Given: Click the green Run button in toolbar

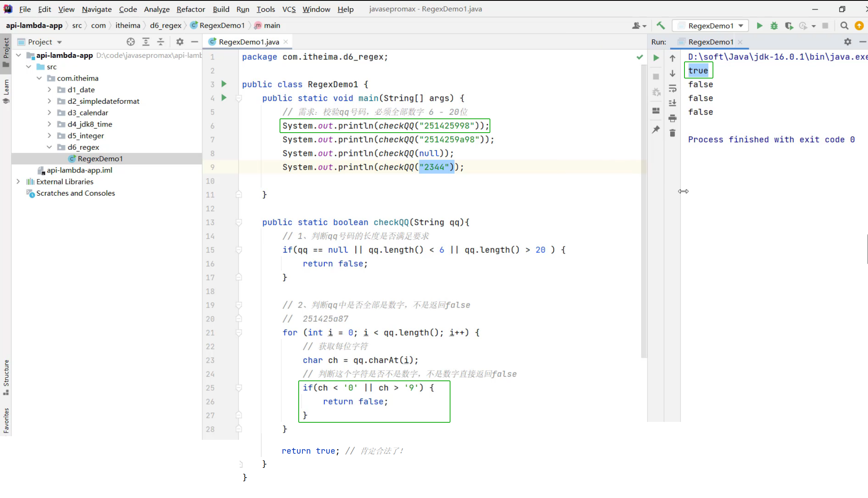Looking at the screenshot, I should click(x=759, y=26).
